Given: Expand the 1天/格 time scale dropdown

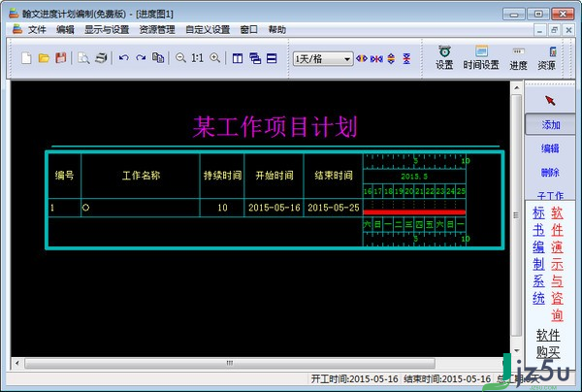Looking at the screenshot, I should (x=347, y=58).
